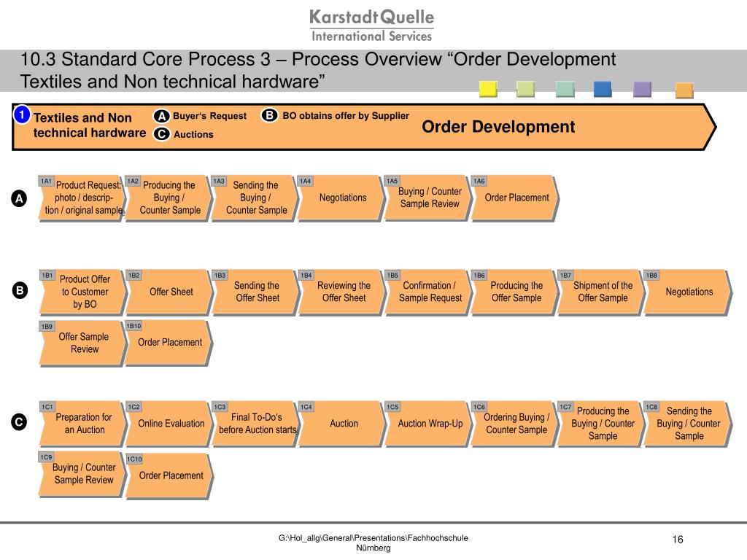The height and width of the screenshot is (560, 747).
Task: Select step 1C1 Preparation for an Auction
Action: pyautogui.click(x=83, y=424)
